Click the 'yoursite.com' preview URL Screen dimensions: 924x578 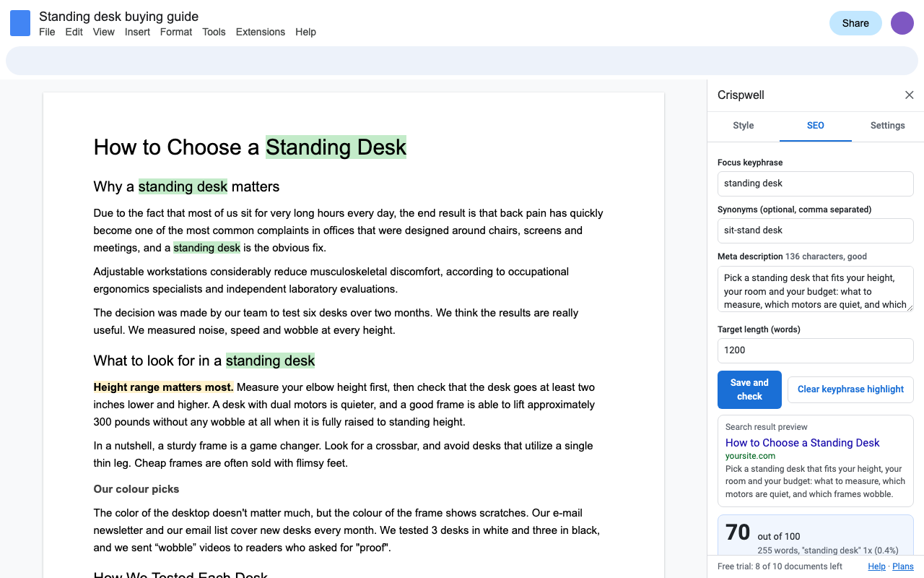750,456
